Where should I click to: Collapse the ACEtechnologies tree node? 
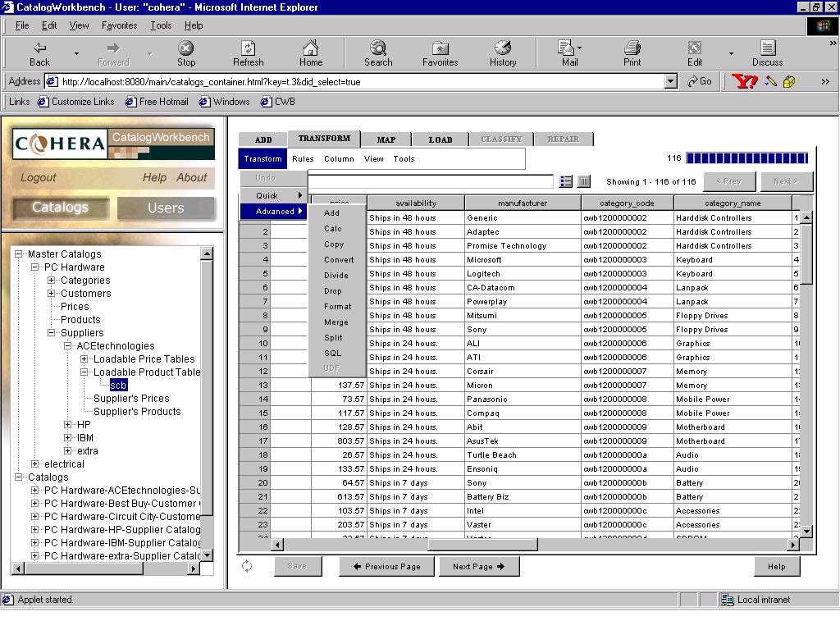point(68,345)
